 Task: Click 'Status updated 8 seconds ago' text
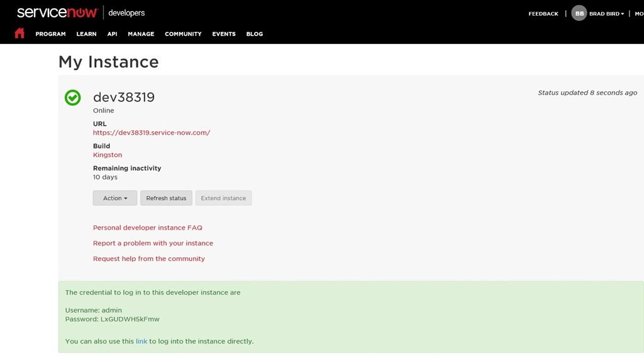587,93
